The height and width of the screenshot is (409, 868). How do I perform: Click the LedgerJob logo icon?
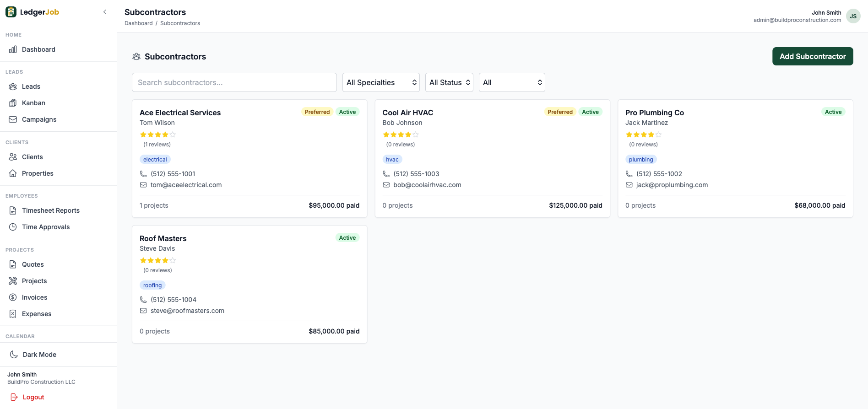[11, 12]
